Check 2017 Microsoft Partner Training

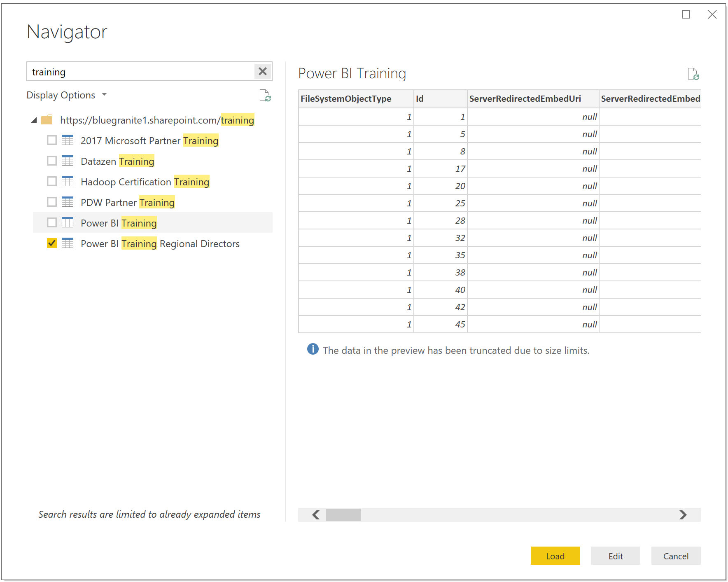tap(52, 140)
